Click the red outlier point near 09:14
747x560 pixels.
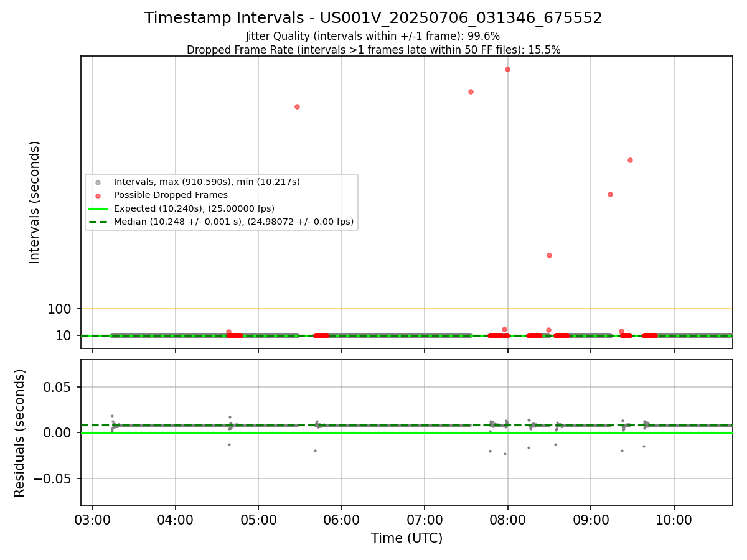pos(610,194)
